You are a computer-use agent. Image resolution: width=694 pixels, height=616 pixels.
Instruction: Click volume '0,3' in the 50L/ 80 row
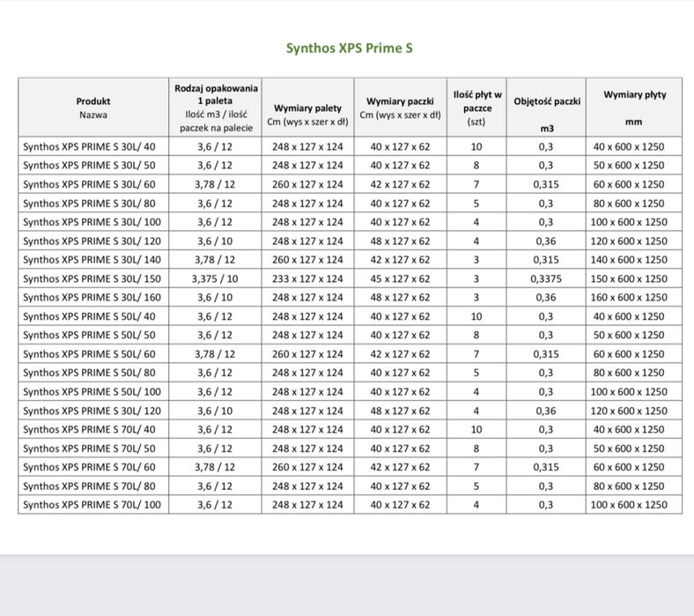click(546, 373)
